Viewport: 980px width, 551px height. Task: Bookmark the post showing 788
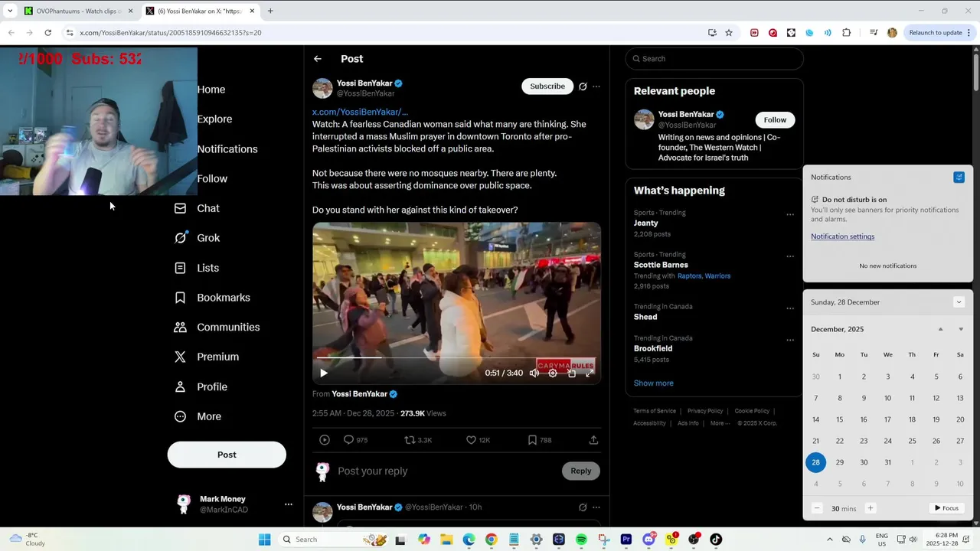540,440
